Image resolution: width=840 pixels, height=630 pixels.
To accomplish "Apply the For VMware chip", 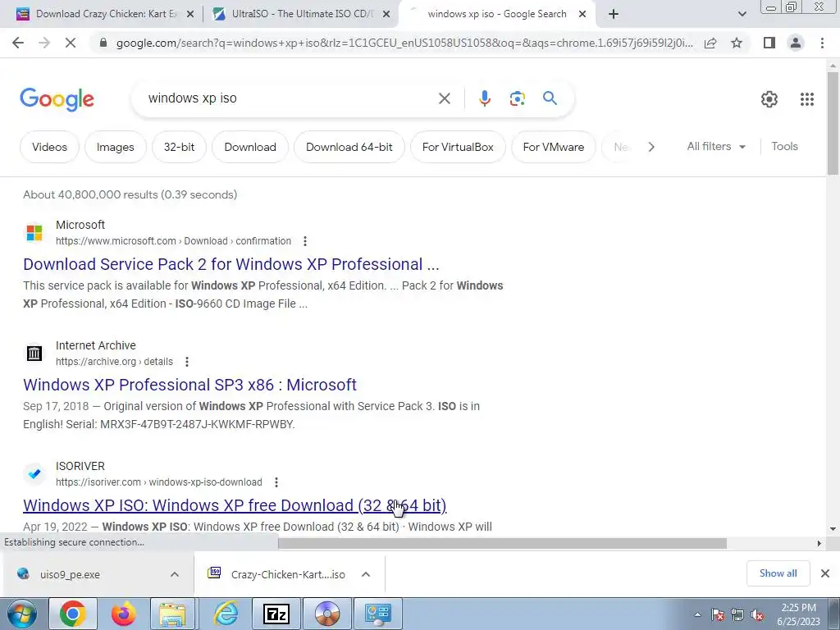I will 554,147.
